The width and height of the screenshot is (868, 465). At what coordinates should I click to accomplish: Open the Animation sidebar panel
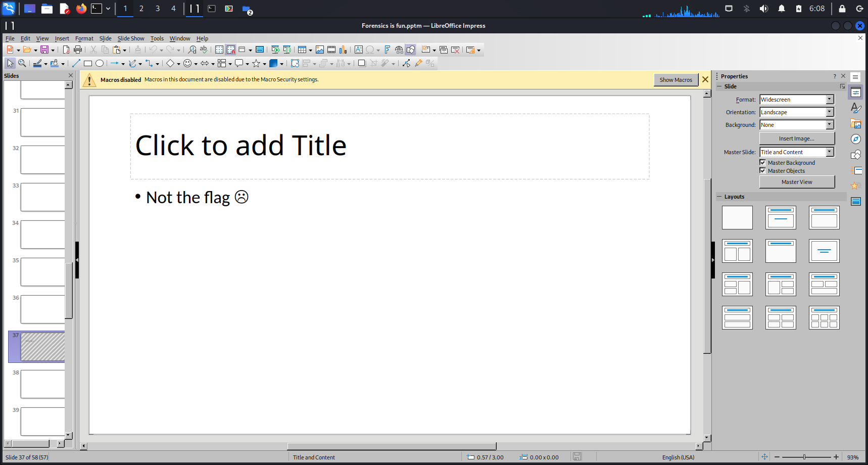click(x=855, y=186)
